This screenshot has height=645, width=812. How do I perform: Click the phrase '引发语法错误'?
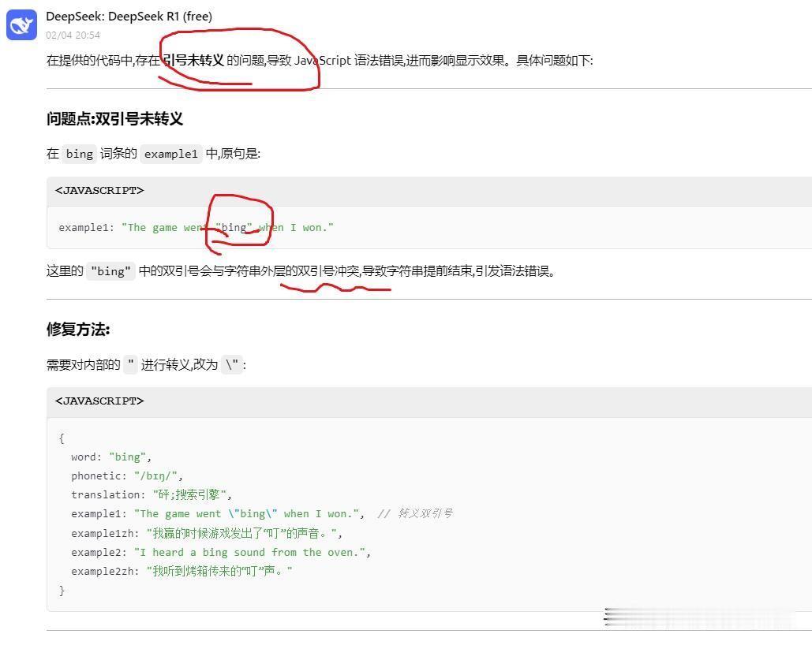511,271
